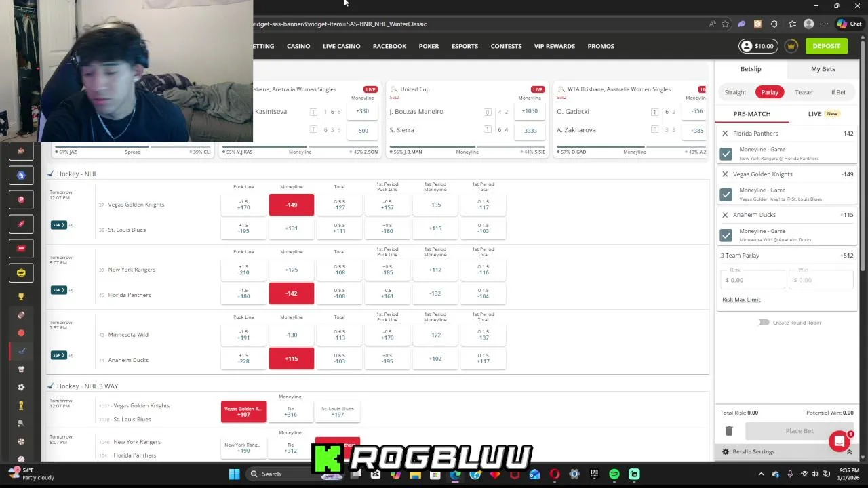868x488 pixels.
Task: Pick New York Rangers +125 moneyline
Action: [x=292, y=270]
